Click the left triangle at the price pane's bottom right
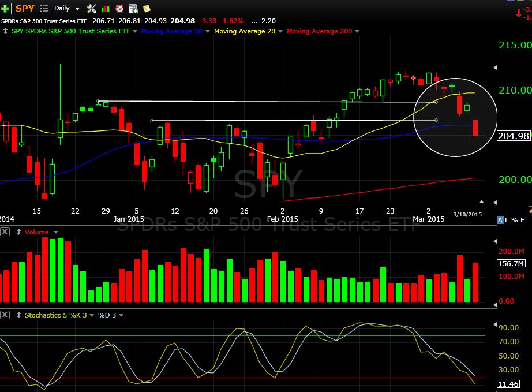 (x=495, y=203)
